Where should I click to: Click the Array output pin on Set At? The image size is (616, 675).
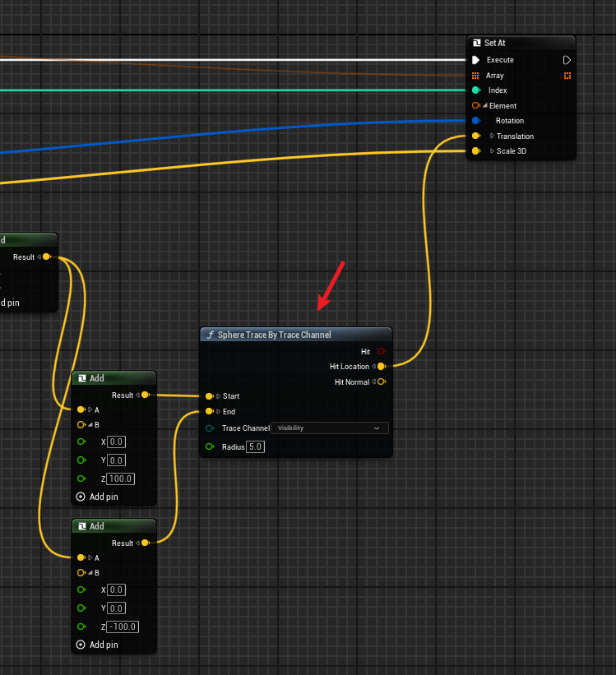click(567, 76)
